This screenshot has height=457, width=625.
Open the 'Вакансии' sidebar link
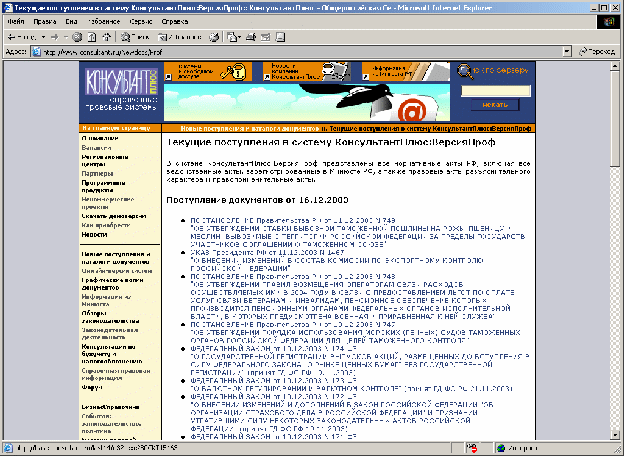pyautogui.click(x=96, y=148)
